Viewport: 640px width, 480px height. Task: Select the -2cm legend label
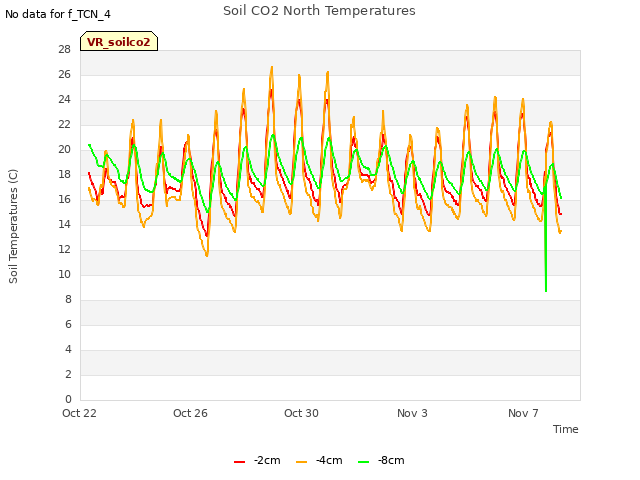[x=267, y=460]
